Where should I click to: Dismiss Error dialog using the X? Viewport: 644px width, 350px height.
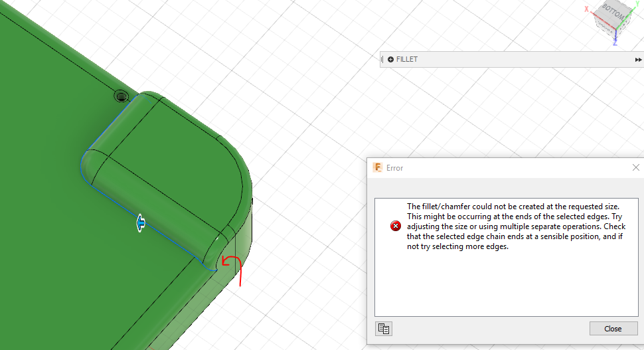[636, 167]
